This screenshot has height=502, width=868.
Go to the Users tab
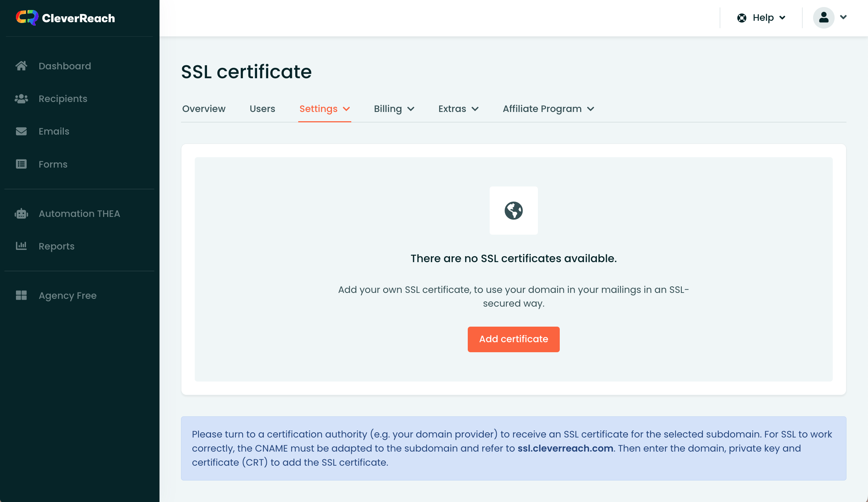[262, 109]
